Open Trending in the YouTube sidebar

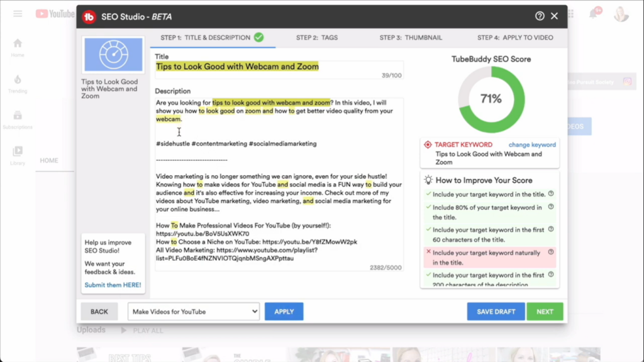(x=18, y=84)
